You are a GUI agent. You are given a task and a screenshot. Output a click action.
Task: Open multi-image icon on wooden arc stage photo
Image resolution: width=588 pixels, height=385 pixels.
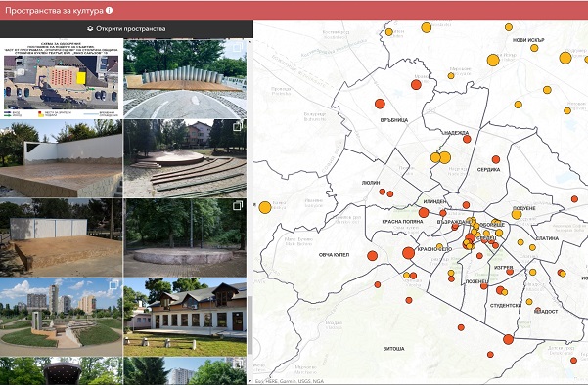click(238, 48)
